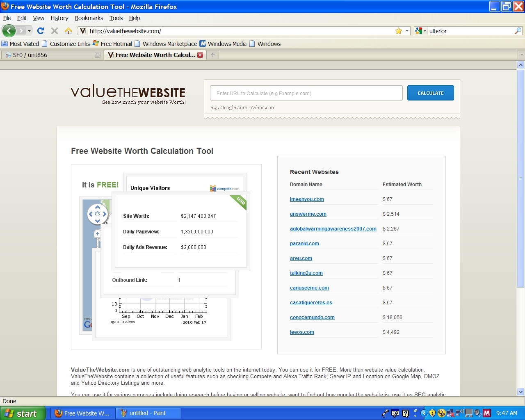Bookmark this page with the star icon
This screenshot has width=525, height=420.
click(x=398, y=31)
